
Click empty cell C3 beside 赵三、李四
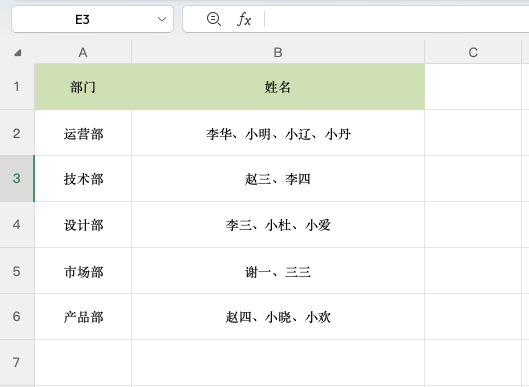click(x=473, y=179)
